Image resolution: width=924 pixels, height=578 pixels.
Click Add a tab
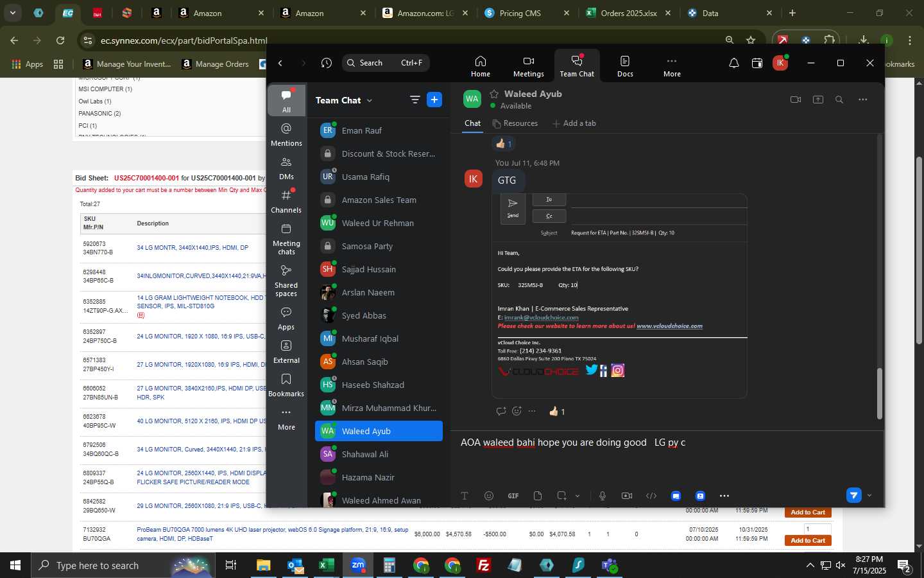[x=574, y=123]
